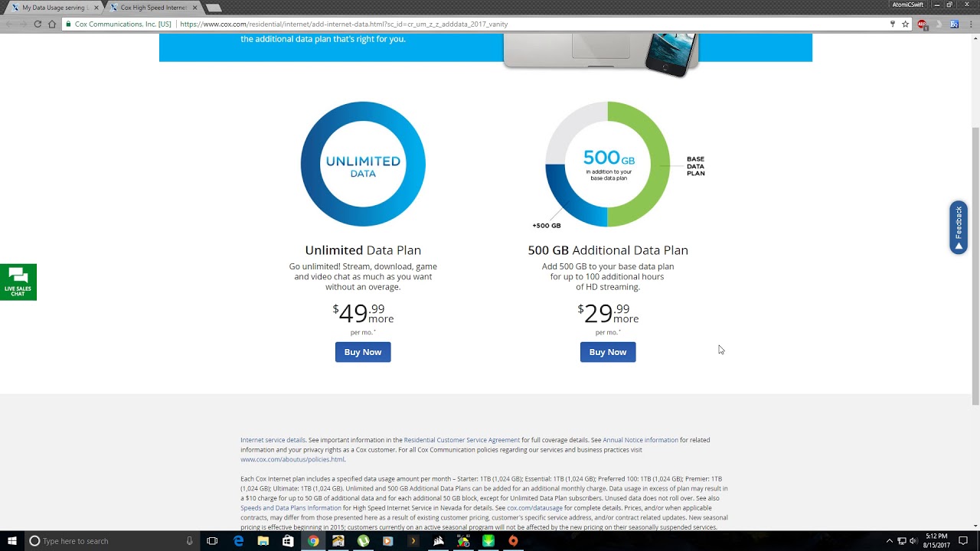Visit the www.cox.com/aboutus/policies.html link

click(292, 459)
